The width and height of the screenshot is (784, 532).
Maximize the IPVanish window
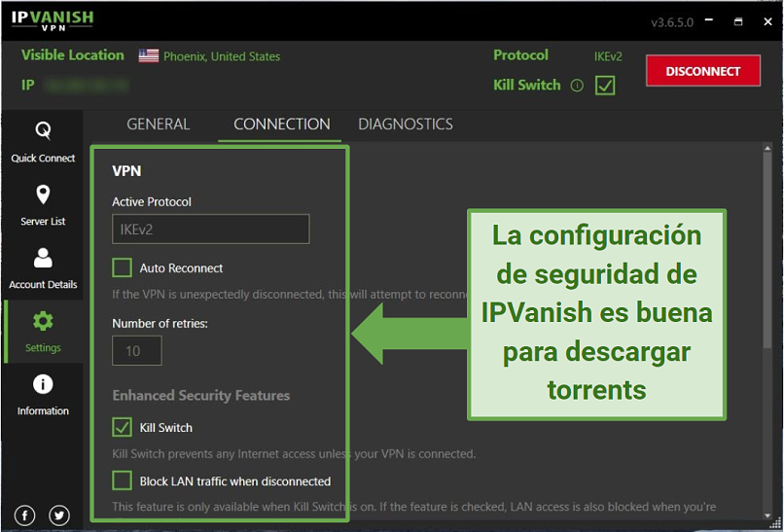pos(738,21)
